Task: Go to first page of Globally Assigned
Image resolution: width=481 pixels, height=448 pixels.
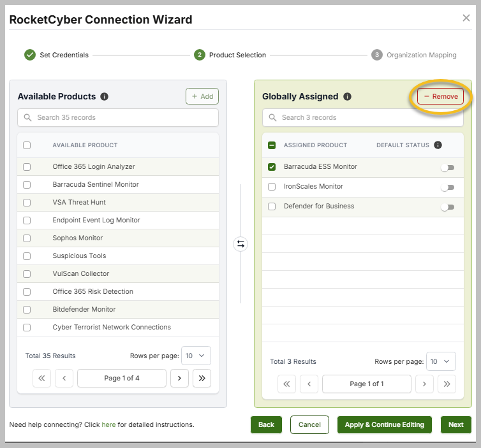Action: coord(286,384)
